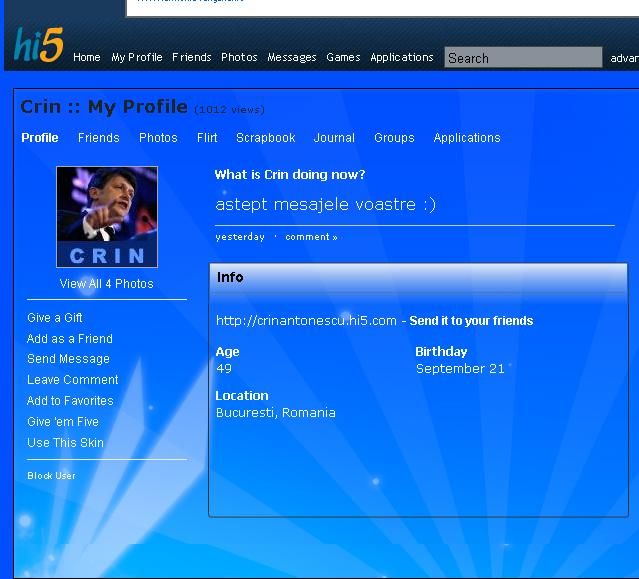Open Games in the top navigation
639x579 pixels.
coord(343,58)
